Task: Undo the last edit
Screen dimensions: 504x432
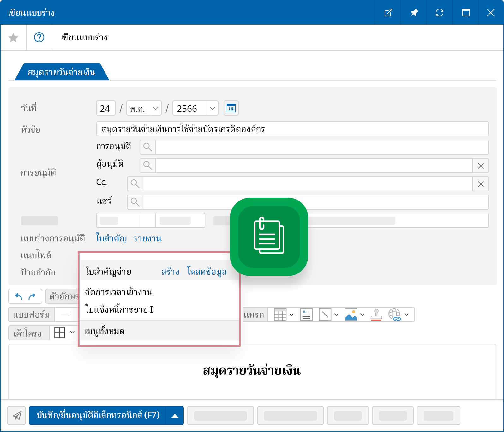Action: (19, 296)
